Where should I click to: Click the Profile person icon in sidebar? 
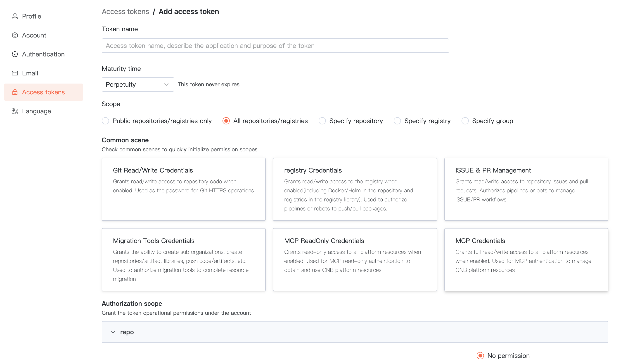click(x=15, y=16)
